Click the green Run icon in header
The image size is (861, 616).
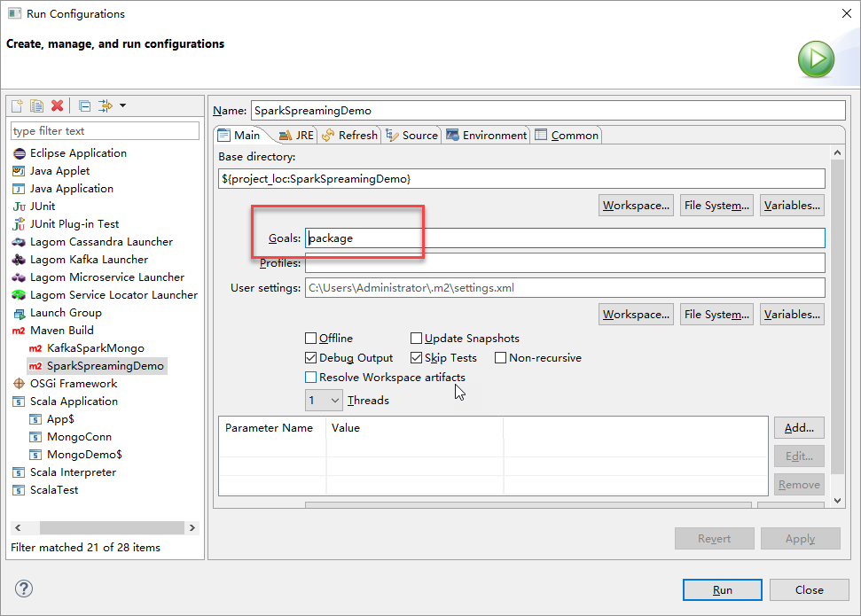816,60
